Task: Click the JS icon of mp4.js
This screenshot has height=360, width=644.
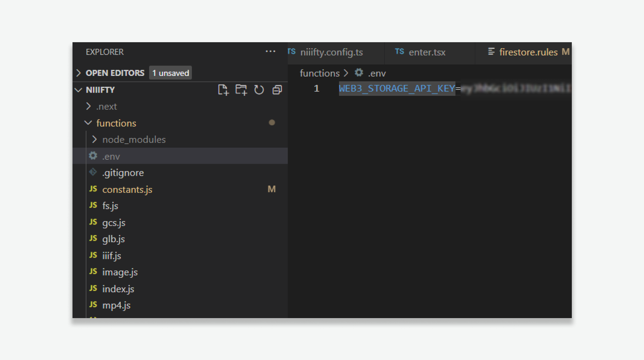Action: pyautogui.click(x=93, y=305)
